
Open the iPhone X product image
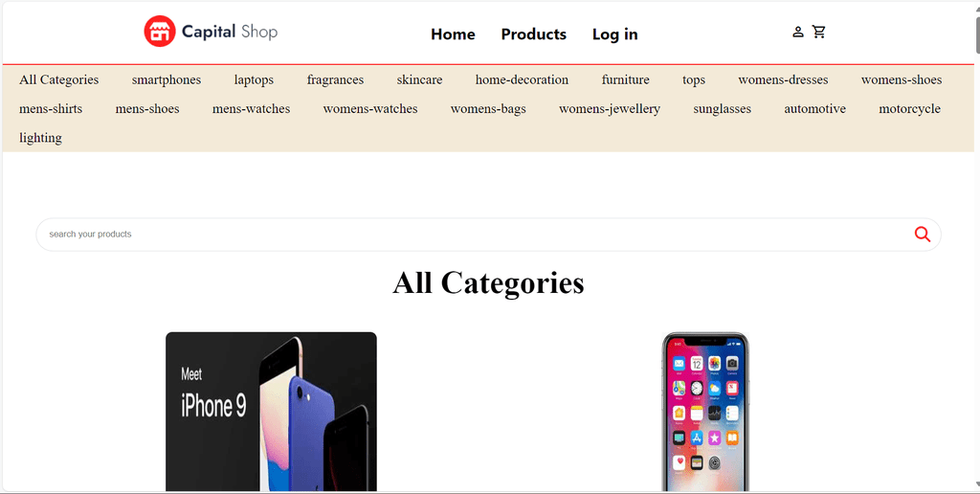click(x=705, y=412)
